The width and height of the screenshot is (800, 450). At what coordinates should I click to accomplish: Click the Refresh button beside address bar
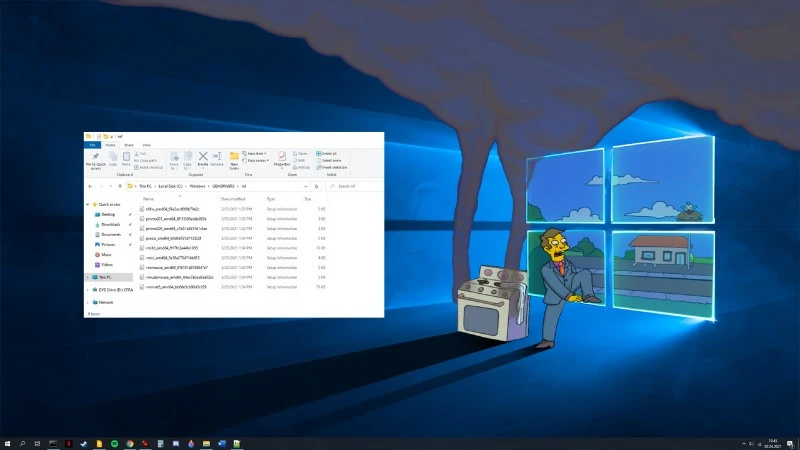click(316, 186)
